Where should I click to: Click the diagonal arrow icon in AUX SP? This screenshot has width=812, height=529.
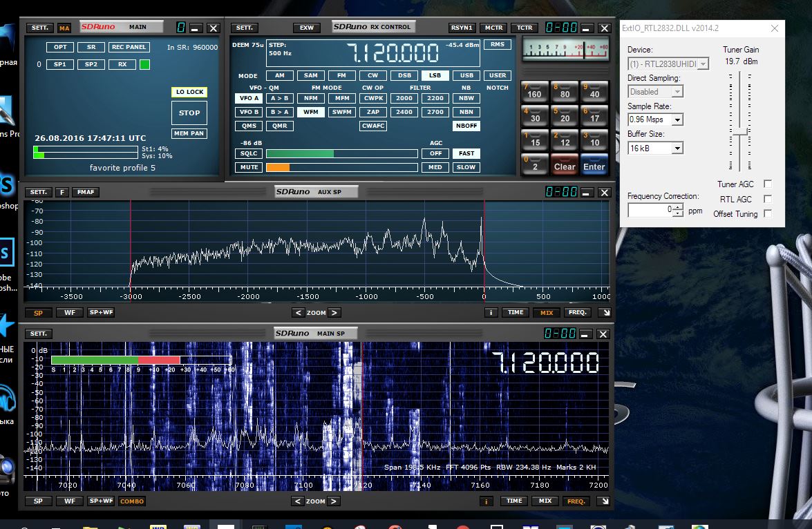(607, 313)
